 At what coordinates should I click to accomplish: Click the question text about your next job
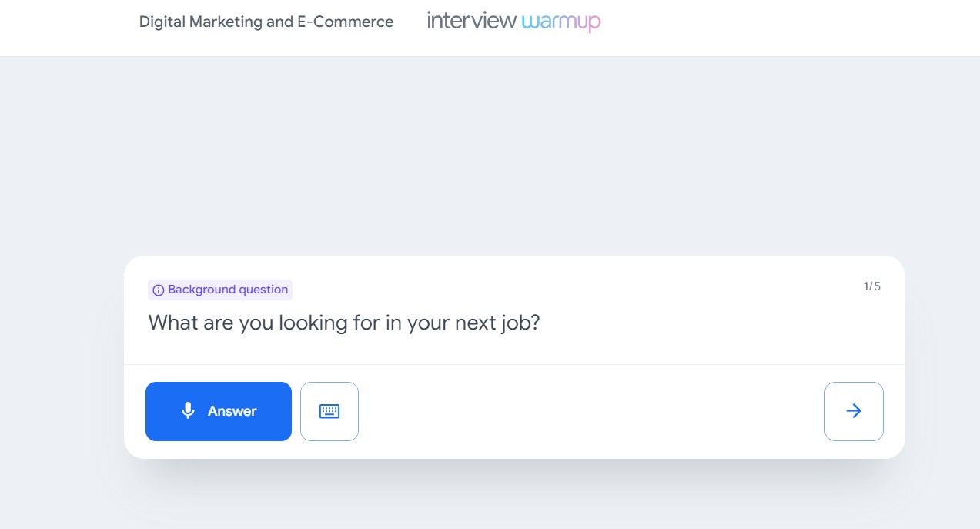tap(343, 323)
